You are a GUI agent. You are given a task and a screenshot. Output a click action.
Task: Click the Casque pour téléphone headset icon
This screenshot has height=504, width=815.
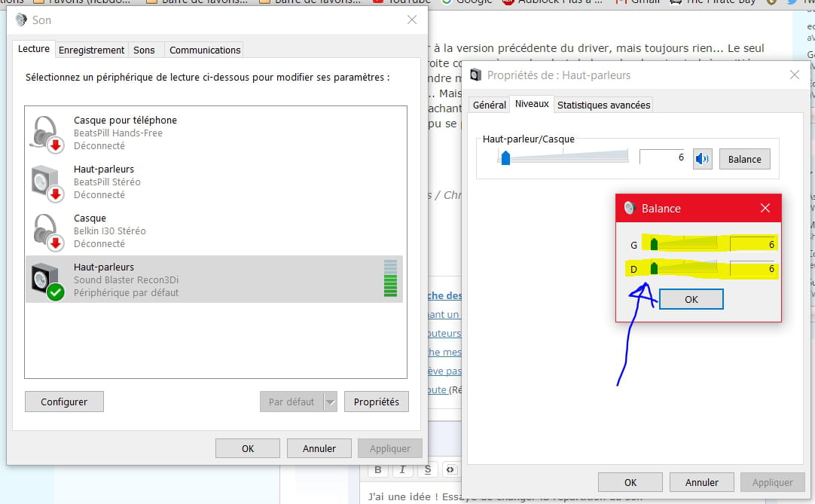tap(47, 134)
